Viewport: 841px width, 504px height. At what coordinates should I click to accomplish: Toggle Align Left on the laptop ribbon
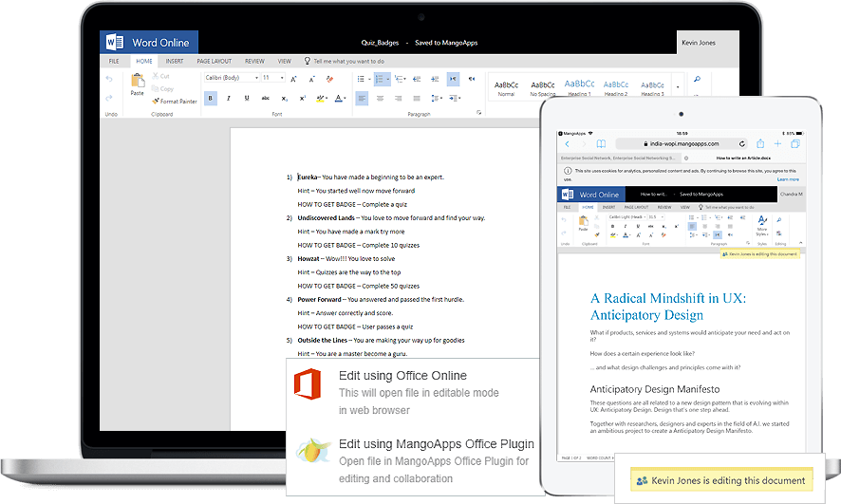click(x=362, y=98)
